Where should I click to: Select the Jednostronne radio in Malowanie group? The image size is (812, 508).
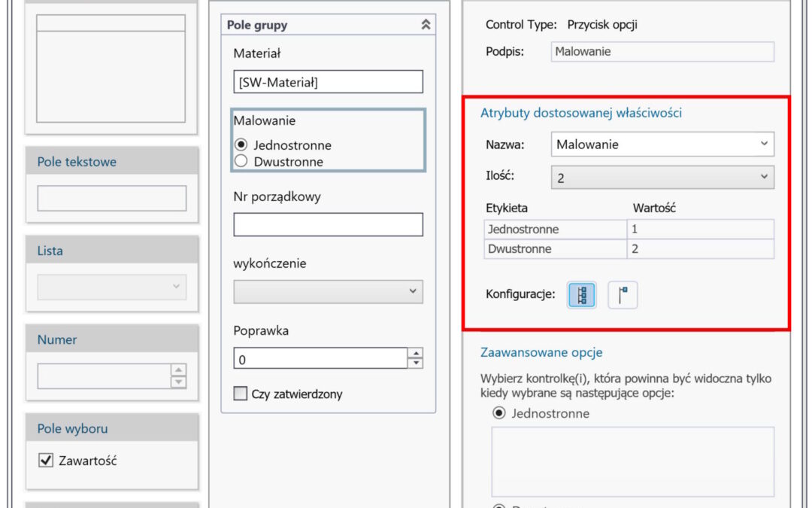point(241,145)
